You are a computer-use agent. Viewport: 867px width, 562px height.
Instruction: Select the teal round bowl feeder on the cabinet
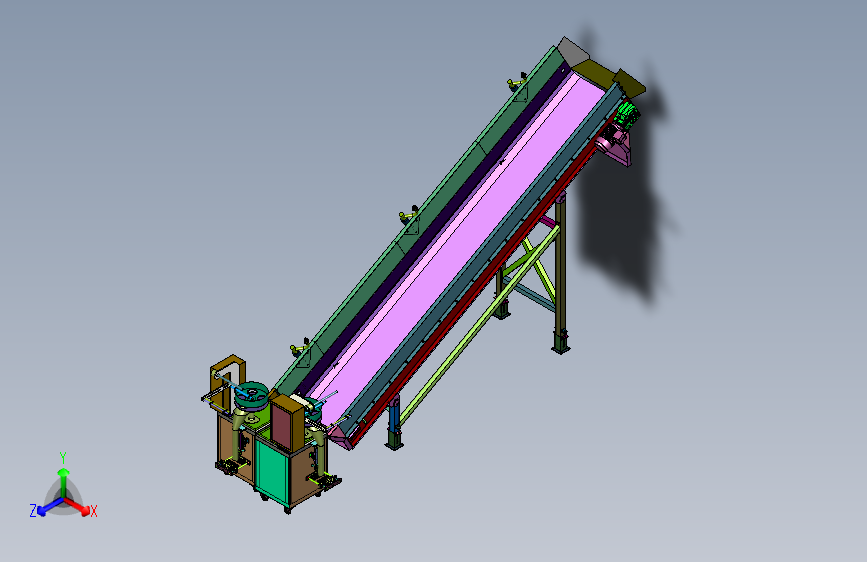tap(252, 396)
